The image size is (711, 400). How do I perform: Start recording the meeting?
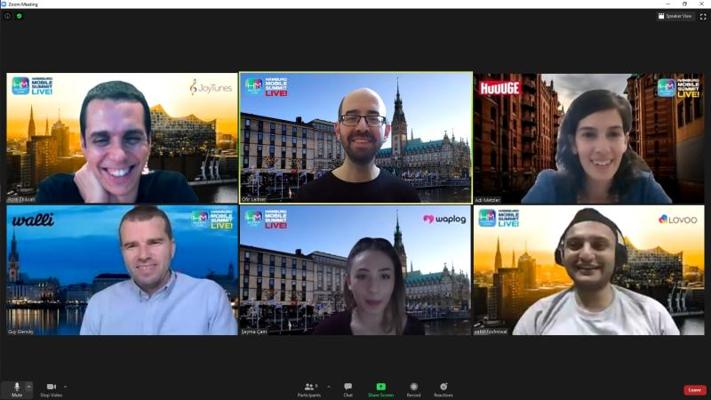point(413,390)
